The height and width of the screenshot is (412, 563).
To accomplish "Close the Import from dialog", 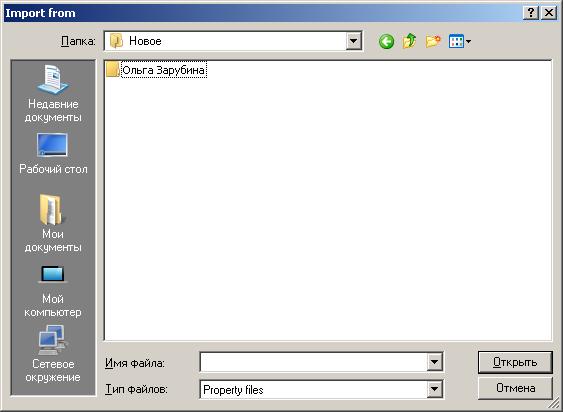I will point(549,13).
